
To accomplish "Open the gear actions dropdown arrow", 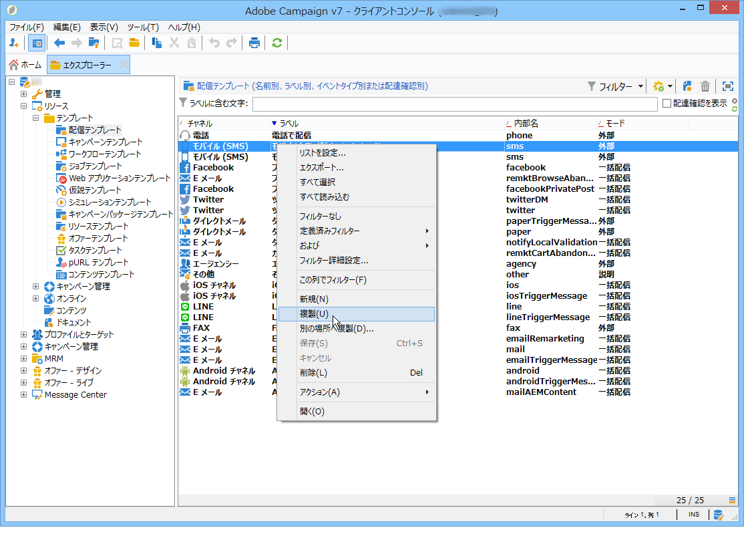I will point(670,86).
